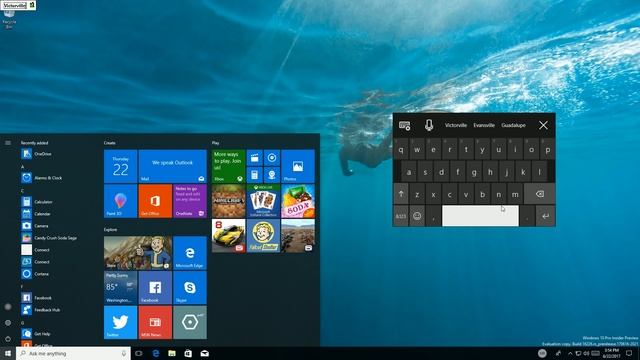Tap the space bar on touch keyboard

480,216
